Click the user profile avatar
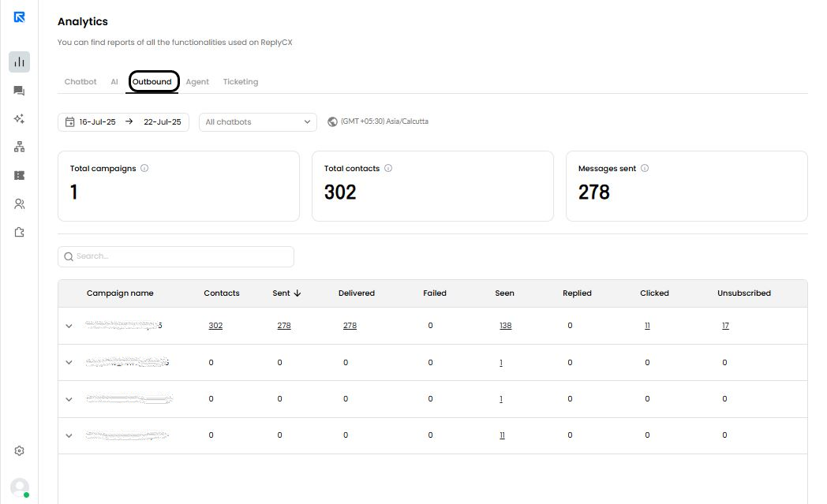The height and width of the screenshot is (504, 827). point(20,487)
